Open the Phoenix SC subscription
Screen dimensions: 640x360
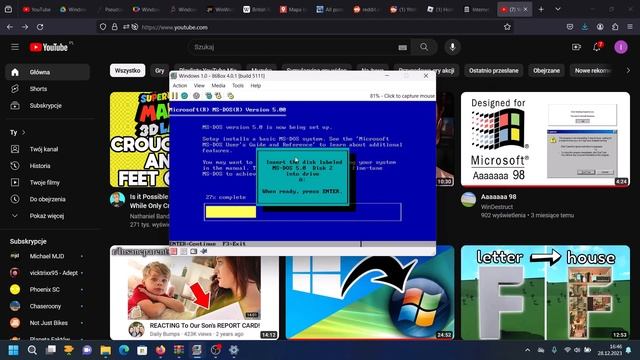[x=47, y=290]
